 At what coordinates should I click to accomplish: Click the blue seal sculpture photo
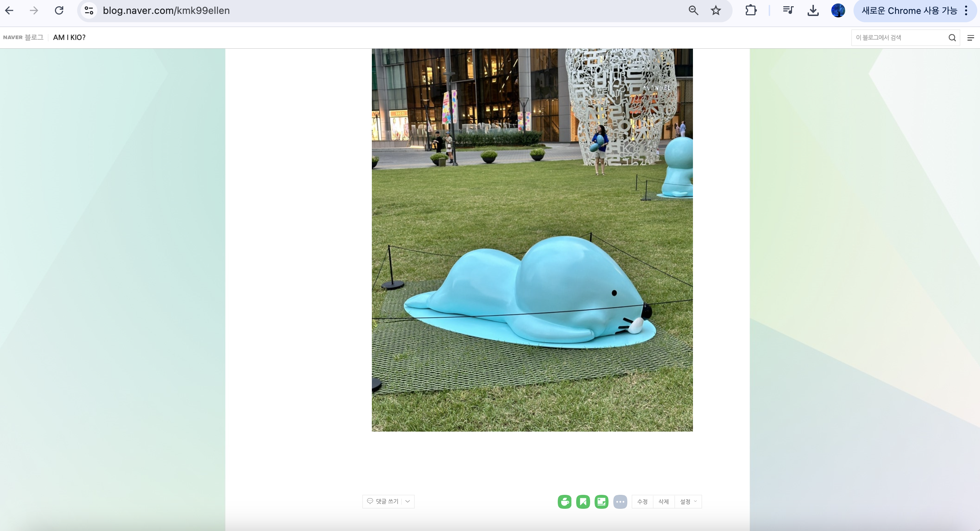point(532,240)
